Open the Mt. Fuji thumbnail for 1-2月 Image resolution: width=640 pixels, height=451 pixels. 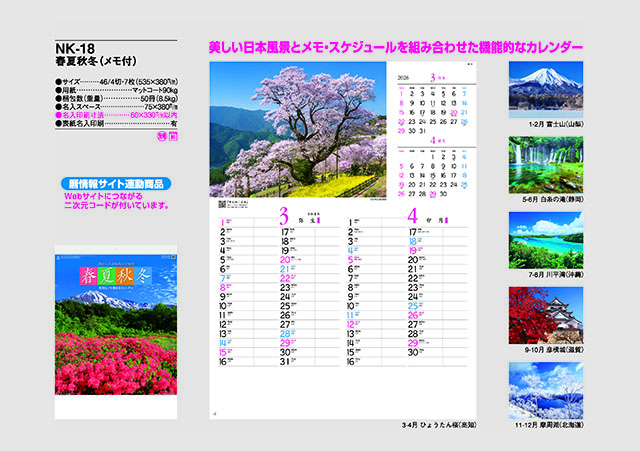(546, 90)
